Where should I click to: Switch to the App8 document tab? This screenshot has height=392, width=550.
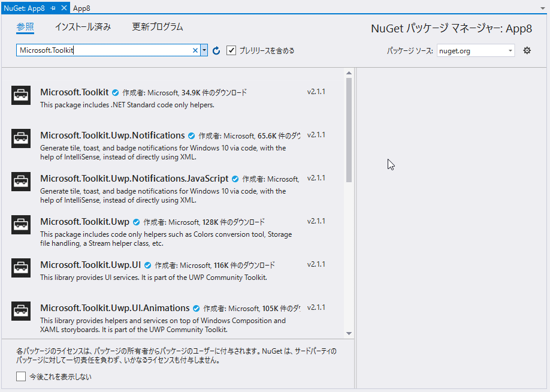pyautogui.click(x=81, y=8)
